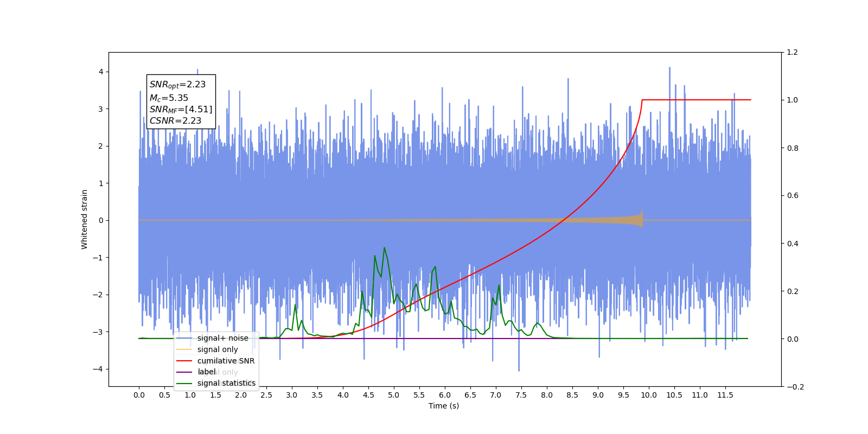Click the x-axis tick label 0.0
This screenshot has width=868, height=434.
(139, 395)
